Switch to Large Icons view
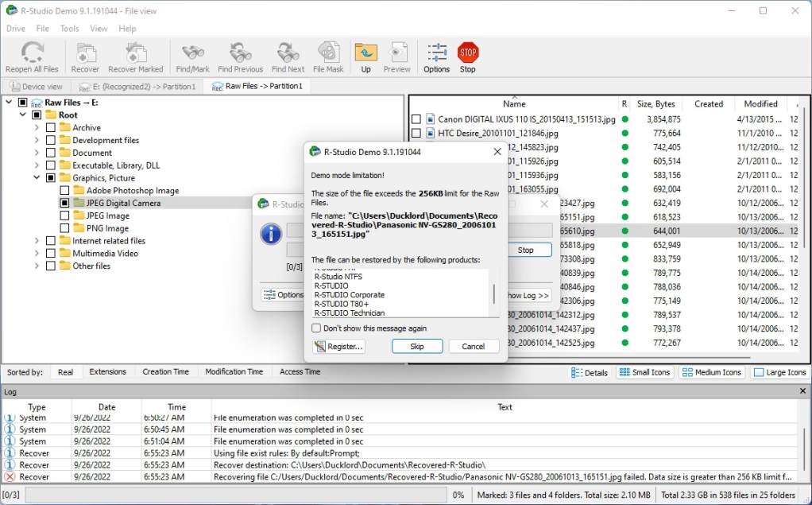The image size is (812, 505). tap(780, 372)
